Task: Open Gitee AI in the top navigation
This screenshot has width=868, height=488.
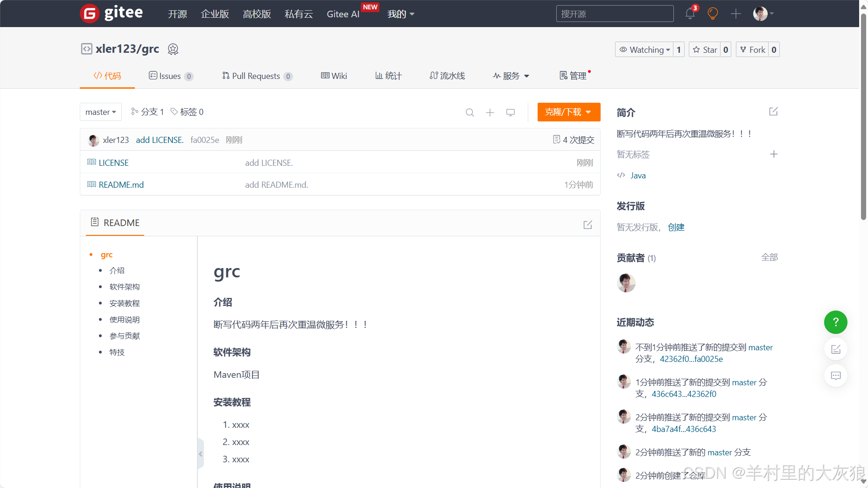Action: click(x=343, y=14)
